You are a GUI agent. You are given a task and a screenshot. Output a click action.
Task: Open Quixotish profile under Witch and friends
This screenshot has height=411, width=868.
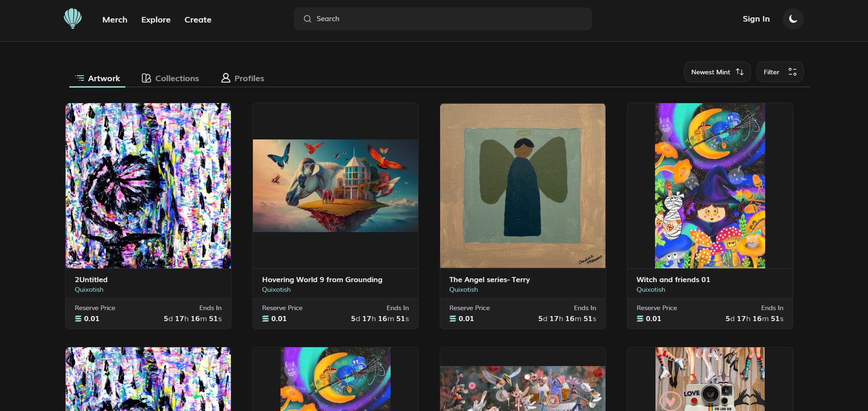point(651,290)
